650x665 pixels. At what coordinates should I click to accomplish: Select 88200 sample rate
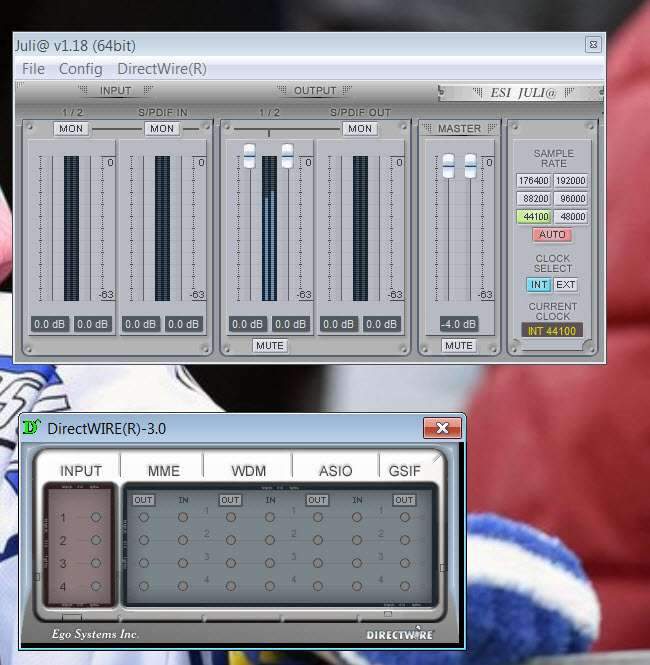(533, 198)
